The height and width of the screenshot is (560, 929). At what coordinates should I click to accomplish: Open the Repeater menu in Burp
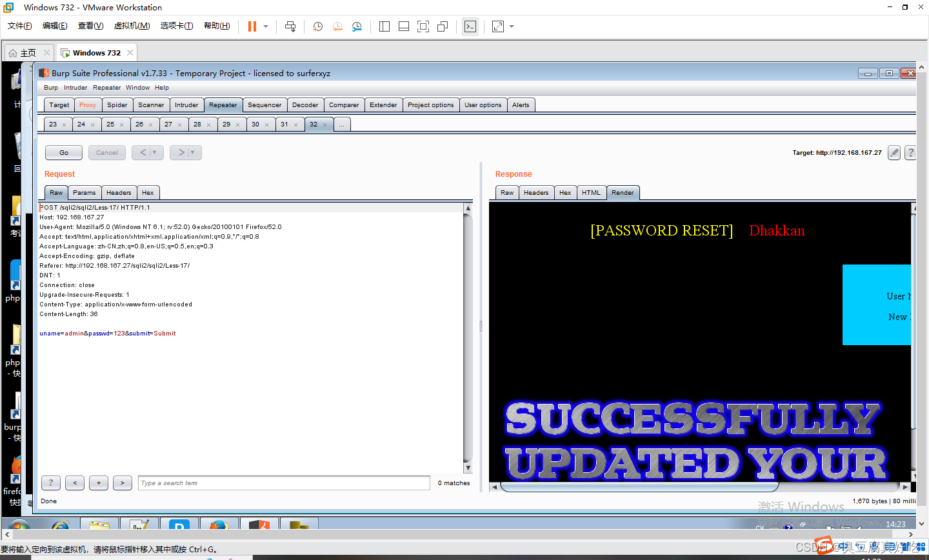(107, 87)
